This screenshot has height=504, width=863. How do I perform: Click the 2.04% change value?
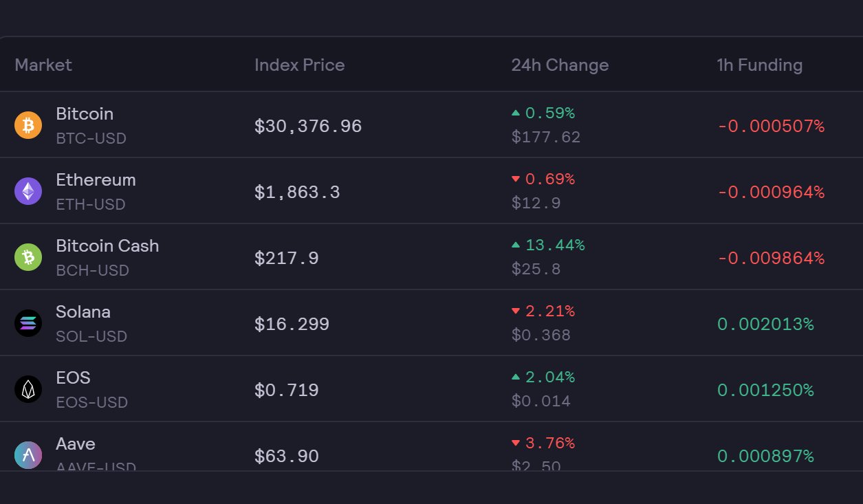point(550,377)
